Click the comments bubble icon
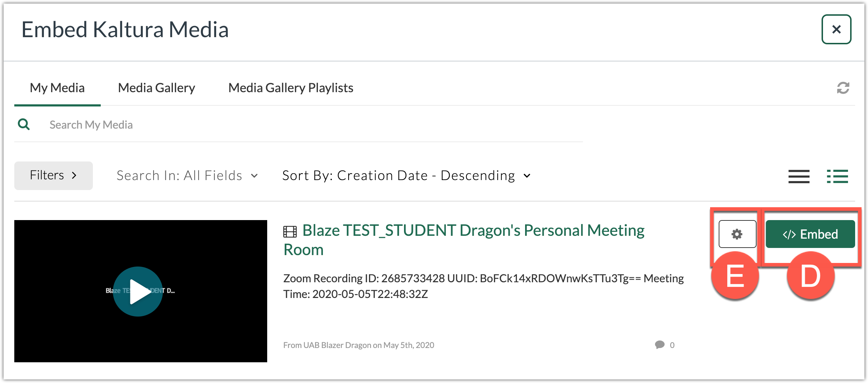The height and width of the screenshot is (383, 868). coord(659,345)
